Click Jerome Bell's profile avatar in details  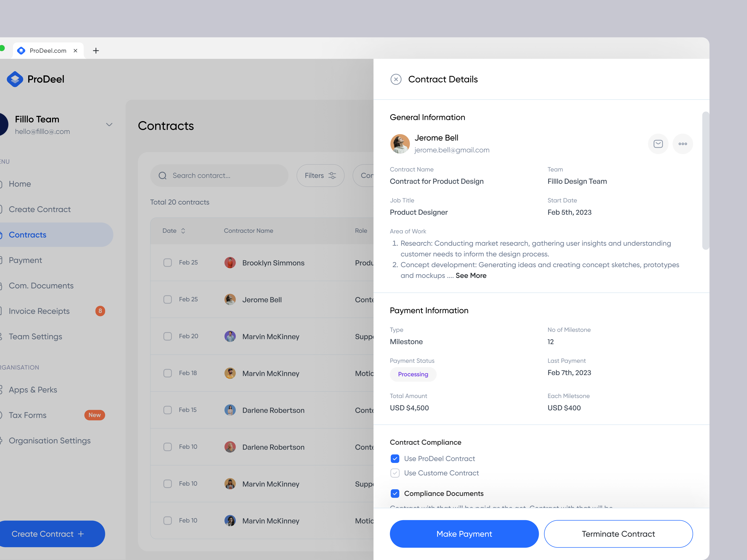pos(400,144)
